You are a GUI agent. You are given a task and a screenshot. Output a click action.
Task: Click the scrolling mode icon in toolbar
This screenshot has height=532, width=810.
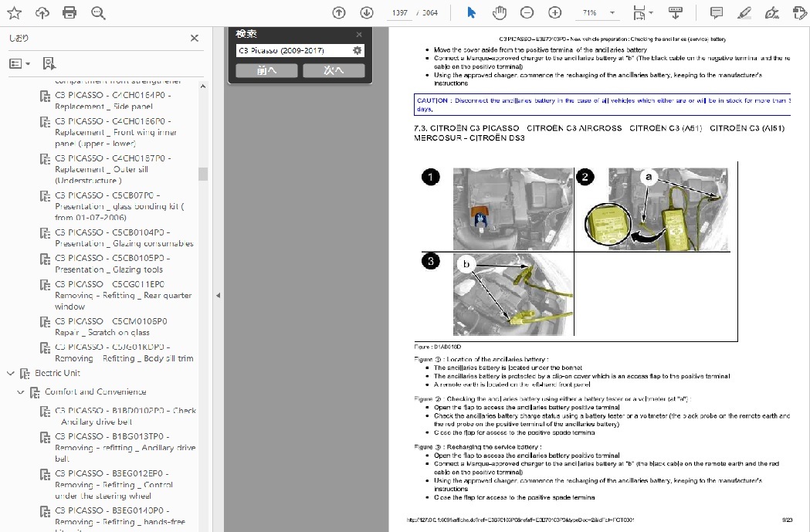click(675, 13)
